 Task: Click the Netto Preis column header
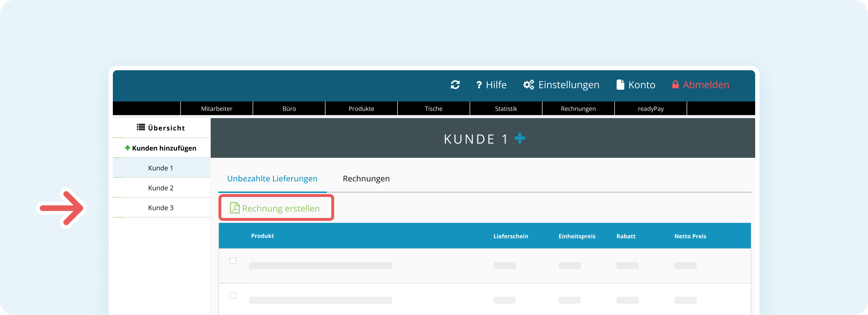690,236
